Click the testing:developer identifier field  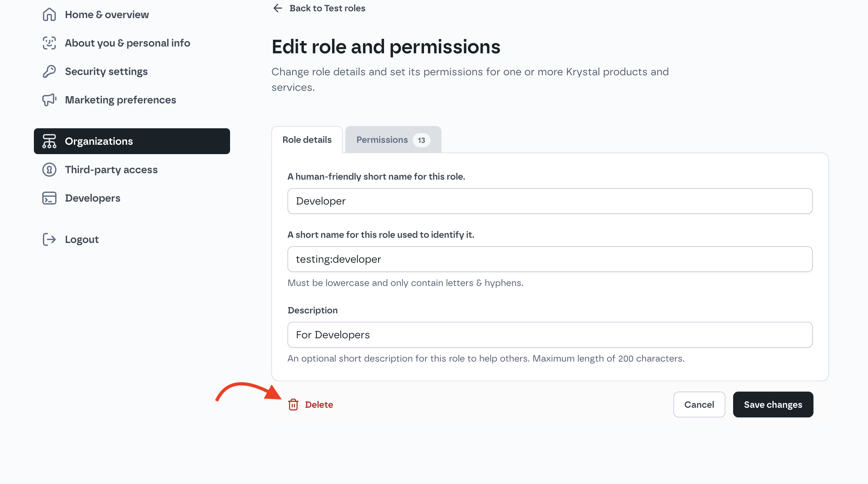click(550, 259)
